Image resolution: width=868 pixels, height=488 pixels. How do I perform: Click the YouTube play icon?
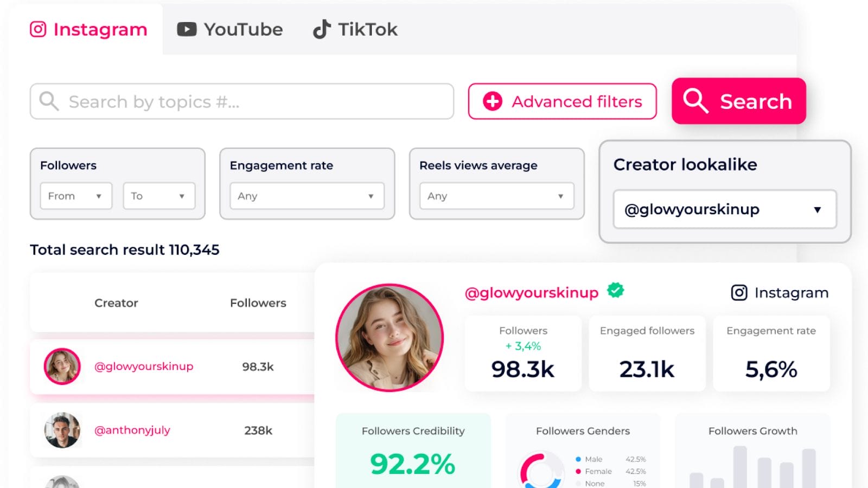coord(187,29)
